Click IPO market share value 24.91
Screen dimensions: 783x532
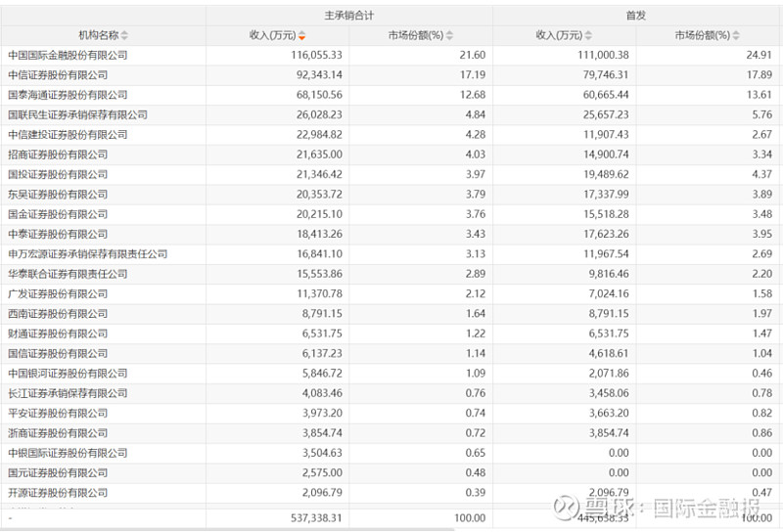[x=760, y=55]
